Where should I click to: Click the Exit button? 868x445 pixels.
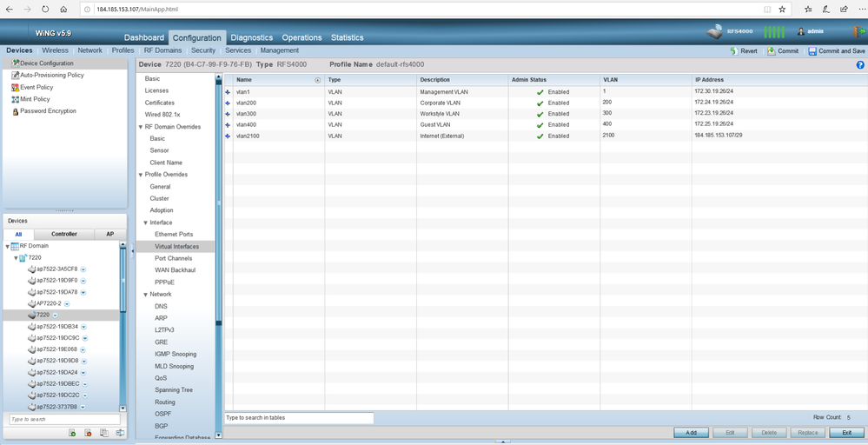click(x=846, y=433)
